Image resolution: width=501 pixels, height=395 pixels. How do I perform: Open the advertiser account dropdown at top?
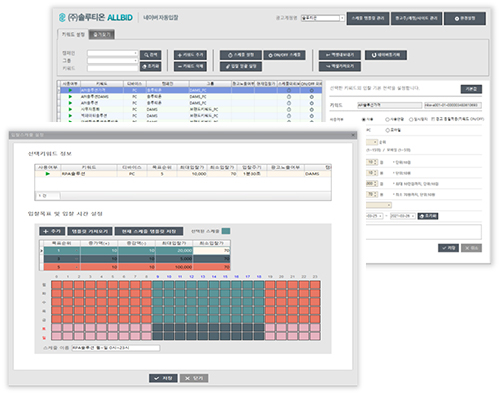point(323,18)
